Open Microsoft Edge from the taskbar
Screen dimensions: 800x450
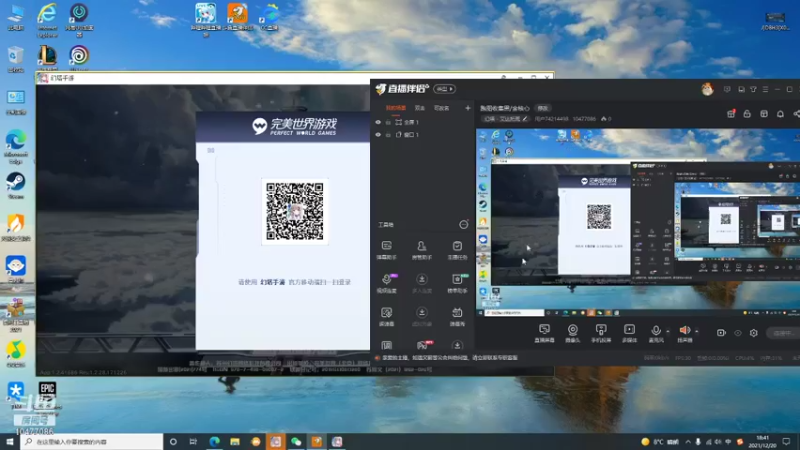(x=214, y=442)
